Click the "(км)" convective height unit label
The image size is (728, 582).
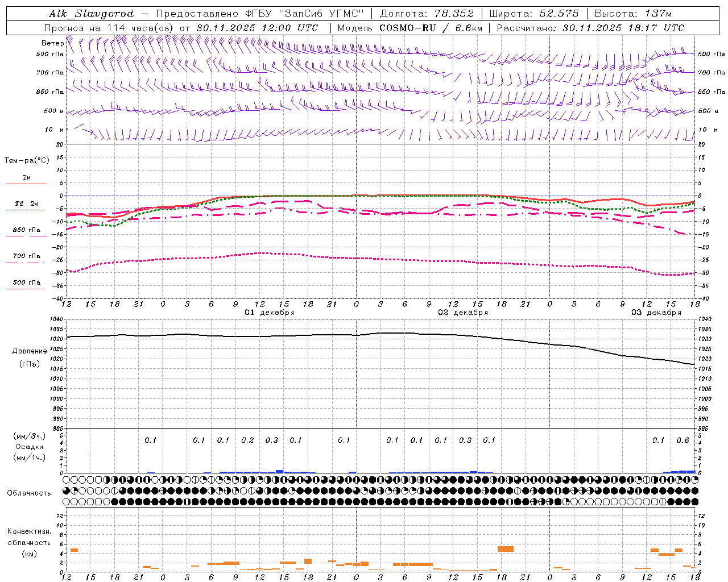point(29,554)
